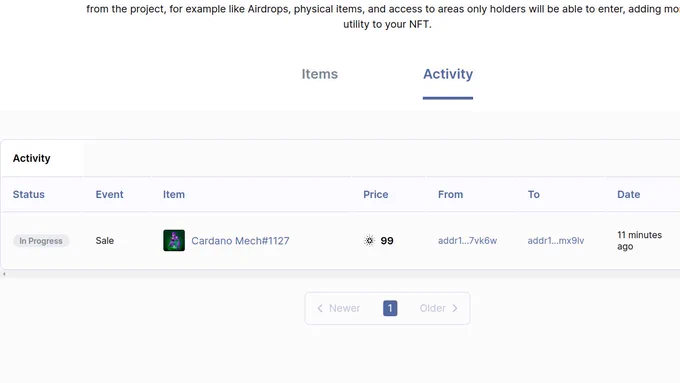Click the right chevron beside Older

pos(455,308)
